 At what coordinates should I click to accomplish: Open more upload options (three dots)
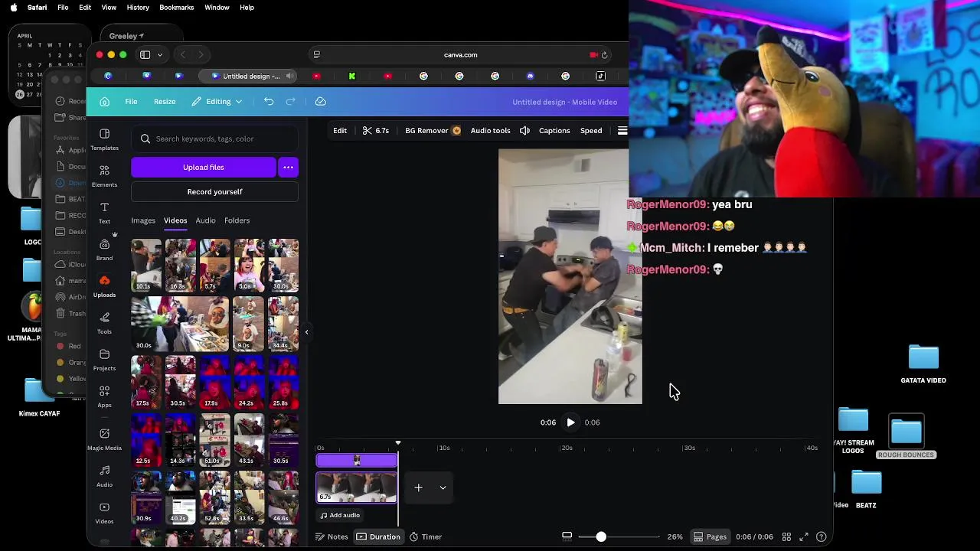(x=289, y=167)
